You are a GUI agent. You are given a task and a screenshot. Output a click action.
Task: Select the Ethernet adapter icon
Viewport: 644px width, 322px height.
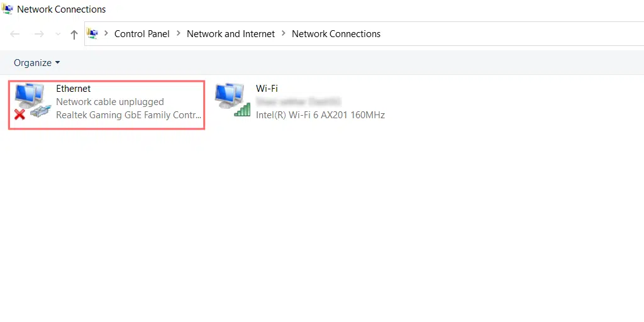tap(33, 101)
